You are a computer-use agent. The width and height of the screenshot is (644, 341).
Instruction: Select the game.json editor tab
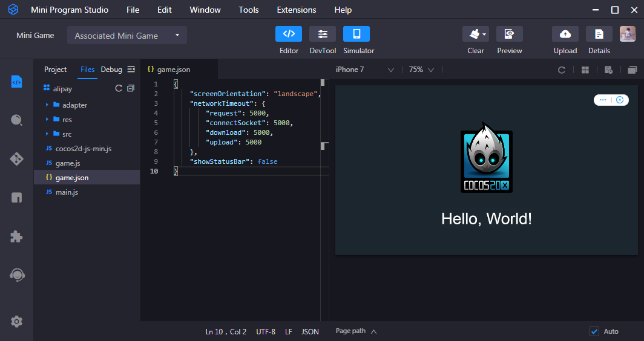point(179,70)
